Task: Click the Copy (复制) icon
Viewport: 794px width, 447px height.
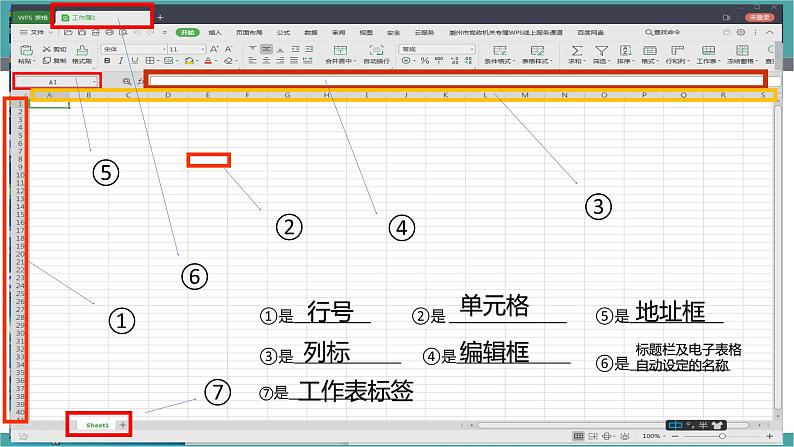Action: (x=47, y=60)
